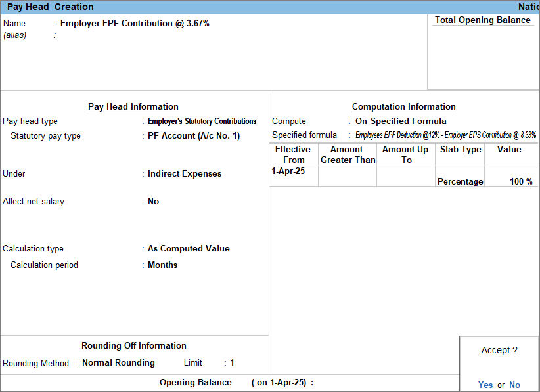
Task: Click the empty alias field
Action: tap(131, 35)
